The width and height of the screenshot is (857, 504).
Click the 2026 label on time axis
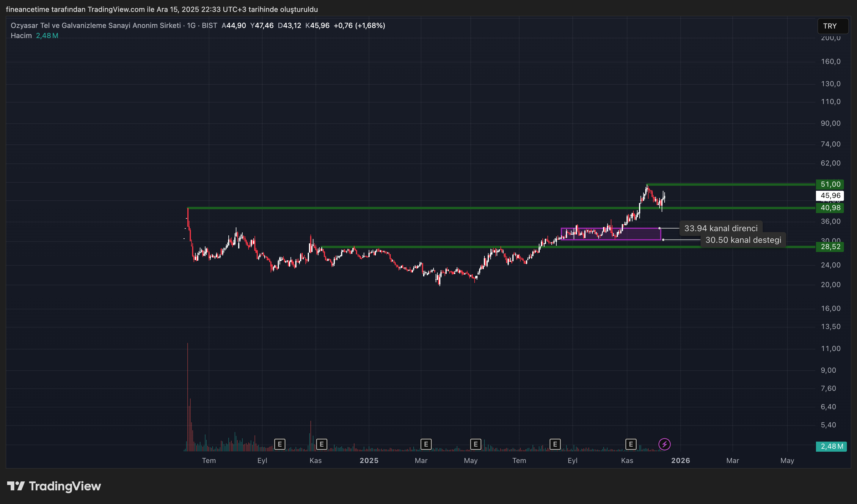click(x=680, y=461)
